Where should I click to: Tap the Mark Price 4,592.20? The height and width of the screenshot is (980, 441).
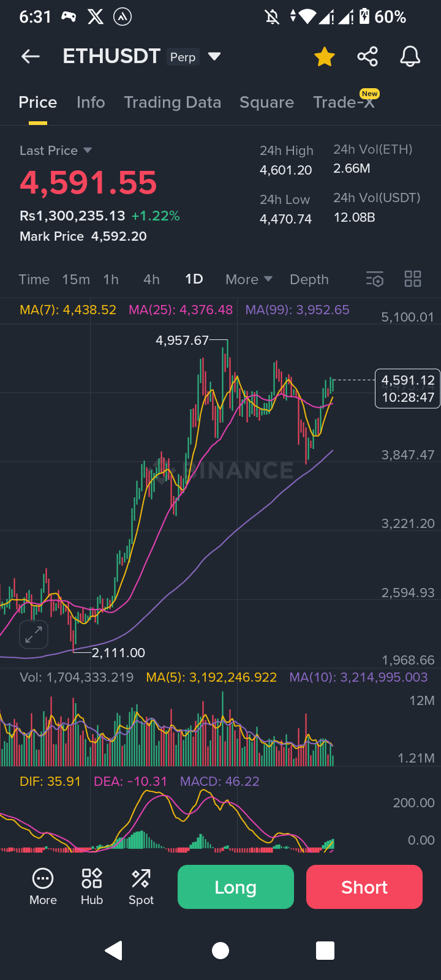click(x=83, y=236)
